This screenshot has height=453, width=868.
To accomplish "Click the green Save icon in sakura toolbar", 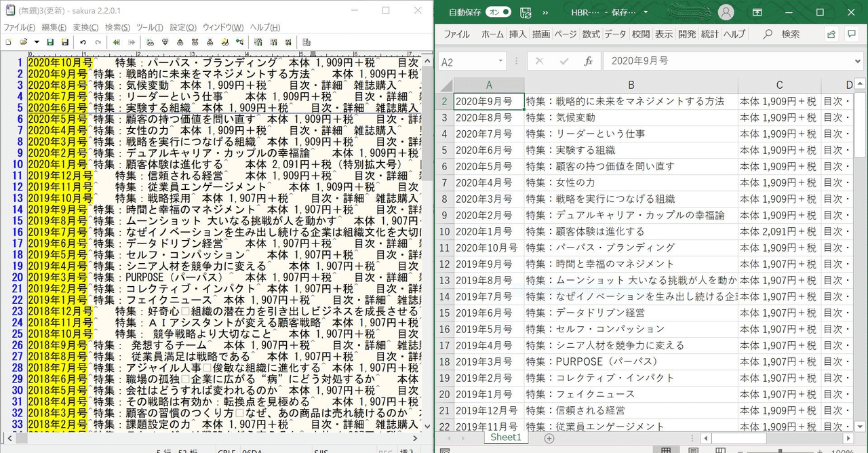I will [50, 42].
